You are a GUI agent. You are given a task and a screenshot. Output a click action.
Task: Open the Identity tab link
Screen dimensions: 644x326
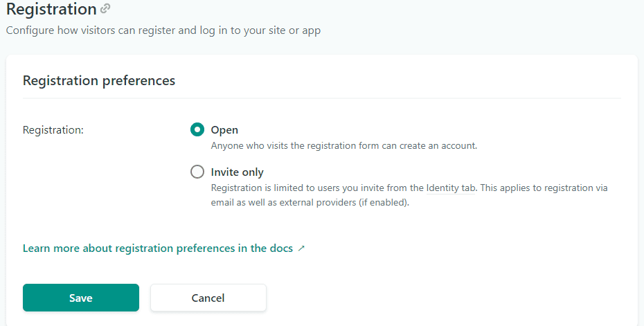coord(451,188)
